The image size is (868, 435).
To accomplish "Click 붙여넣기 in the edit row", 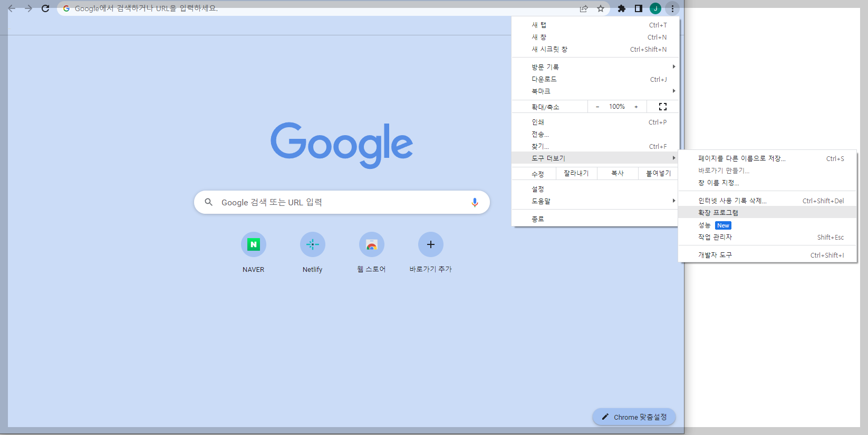I will [659, 173].
